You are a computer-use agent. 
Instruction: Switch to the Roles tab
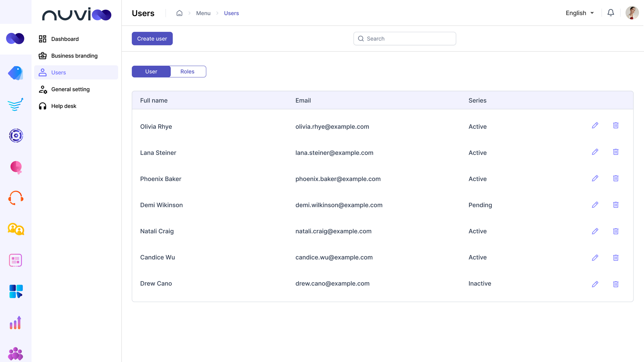[x=187, y=71]
